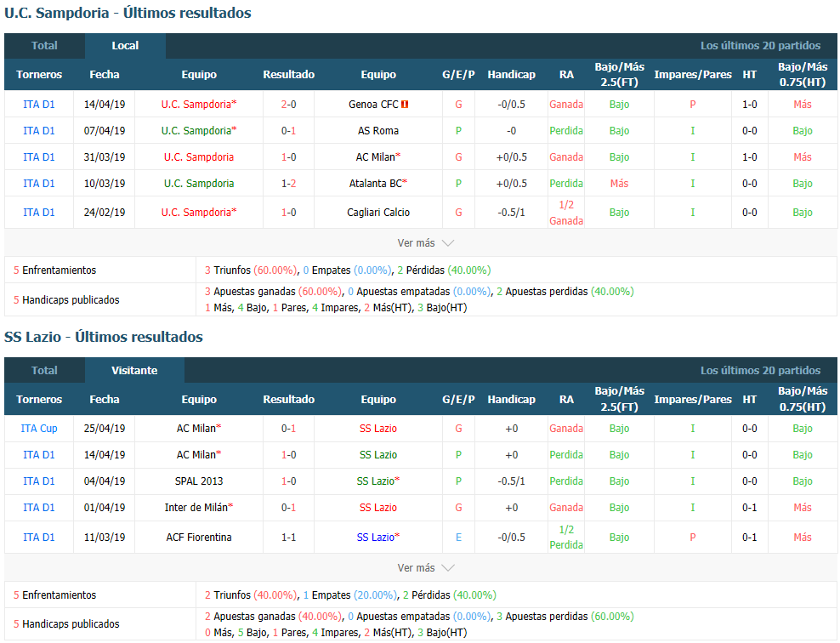Click the 1/2 Perdida cell in Fiorentina row
Screen dimensions: 840x643
pos(566,537)
